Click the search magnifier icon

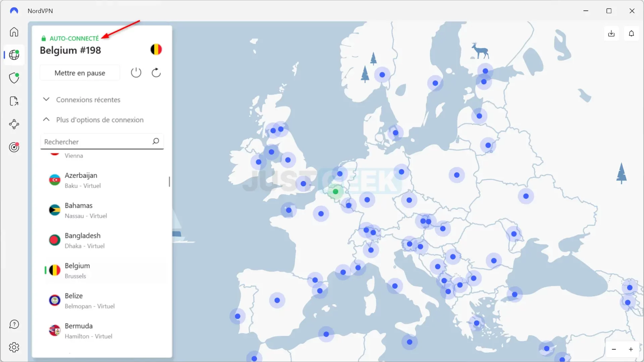click(x=156, y=141)
